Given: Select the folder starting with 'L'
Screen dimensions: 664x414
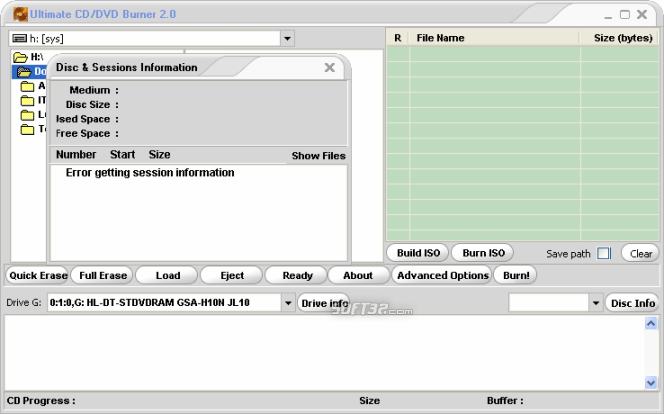Looking at the screenshot, I should [28, 115].
